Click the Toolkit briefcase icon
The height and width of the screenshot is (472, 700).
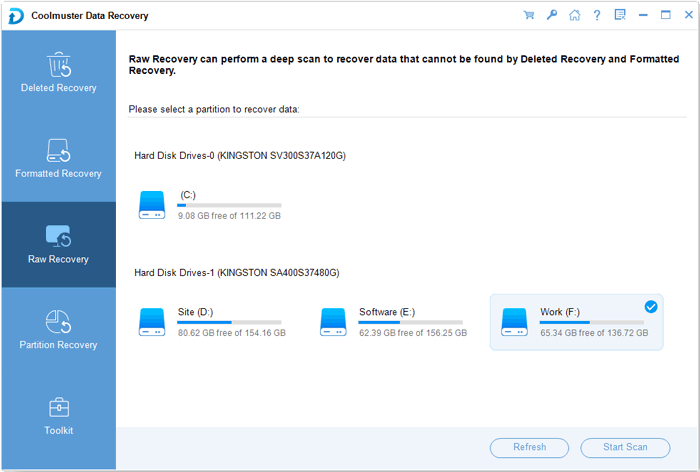(58, 407)
